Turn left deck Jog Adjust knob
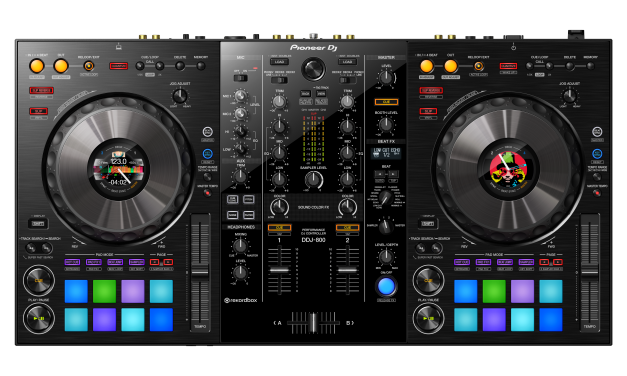This screenshot has width=627, height=376. coord(180,96)
